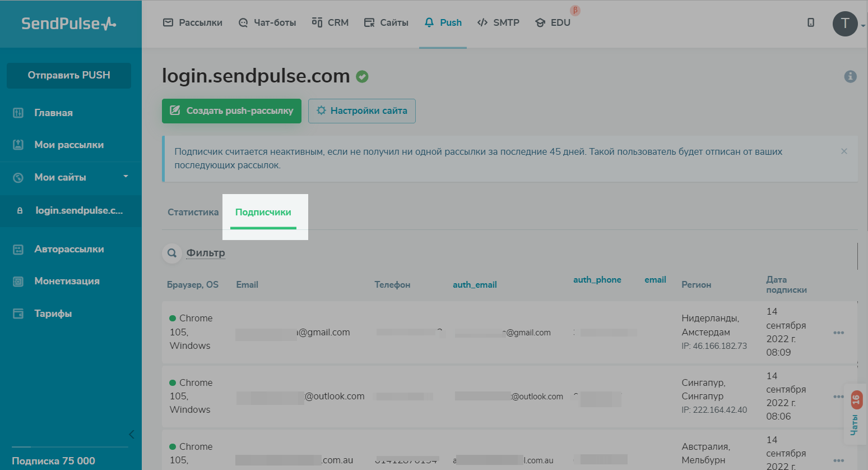Open the Рассылки email section
The width and height of the screenshot is (868, 470).
[x=192, y=22]
